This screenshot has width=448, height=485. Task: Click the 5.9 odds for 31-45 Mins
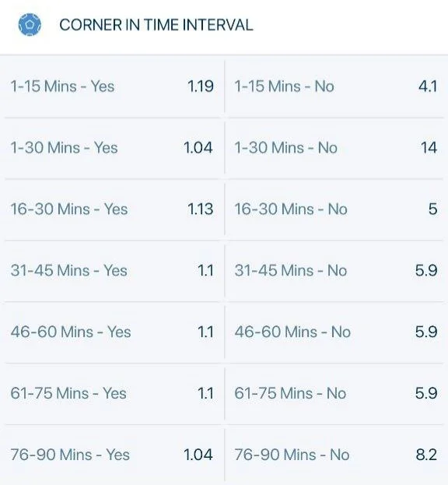pos(426,271)
